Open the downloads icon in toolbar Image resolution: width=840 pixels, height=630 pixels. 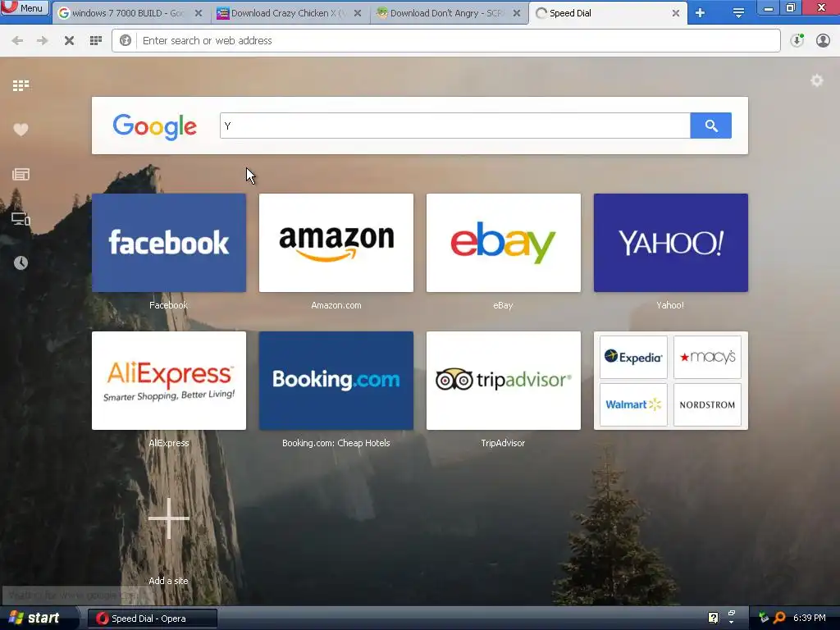click(797, 41)
